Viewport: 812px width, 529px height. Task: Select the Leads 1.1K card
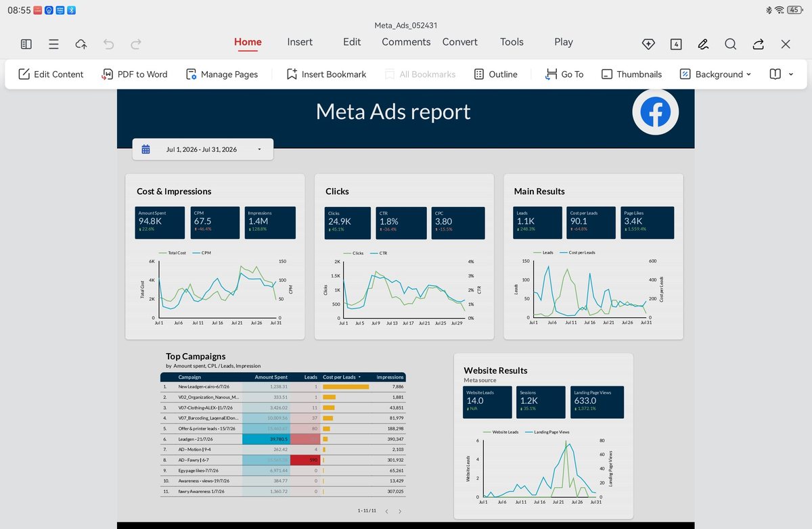coord(537,223)
